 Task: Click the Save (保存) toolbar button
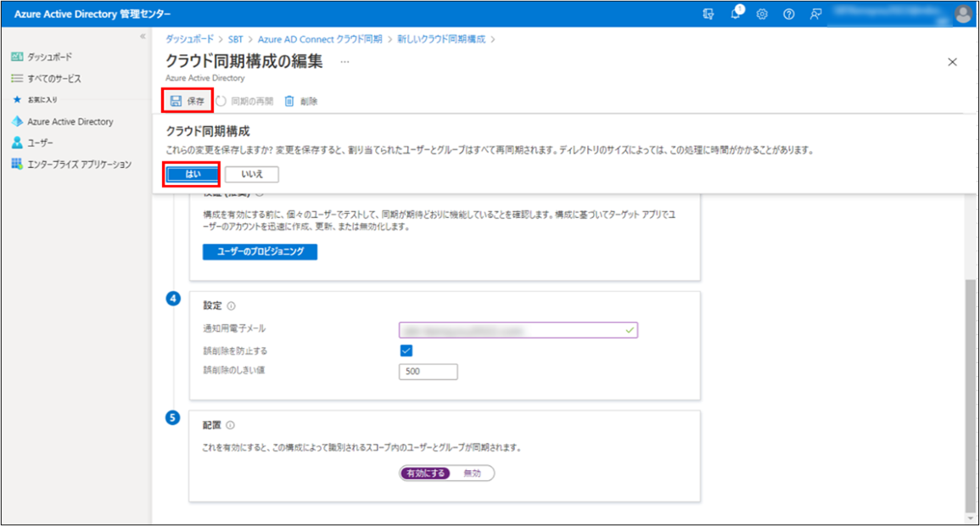pyautogui.click(x=188, y=101)
